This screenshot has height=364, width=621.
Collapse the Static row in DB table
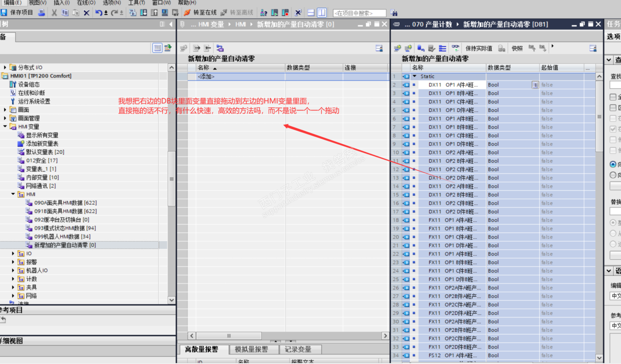coord(415,76)
